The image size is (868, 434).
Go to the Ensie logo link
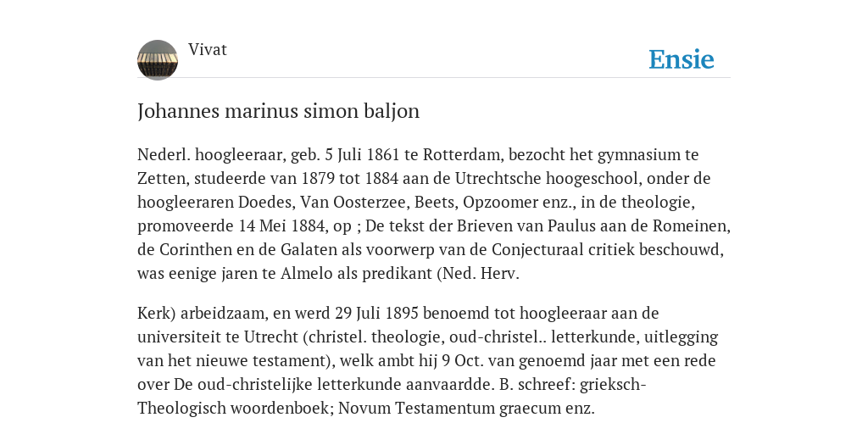point(682,59)
